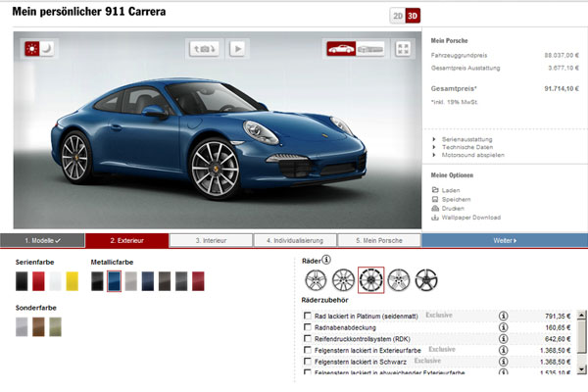Click the Weiter button
588x392 pixels.
coord(505,240)
